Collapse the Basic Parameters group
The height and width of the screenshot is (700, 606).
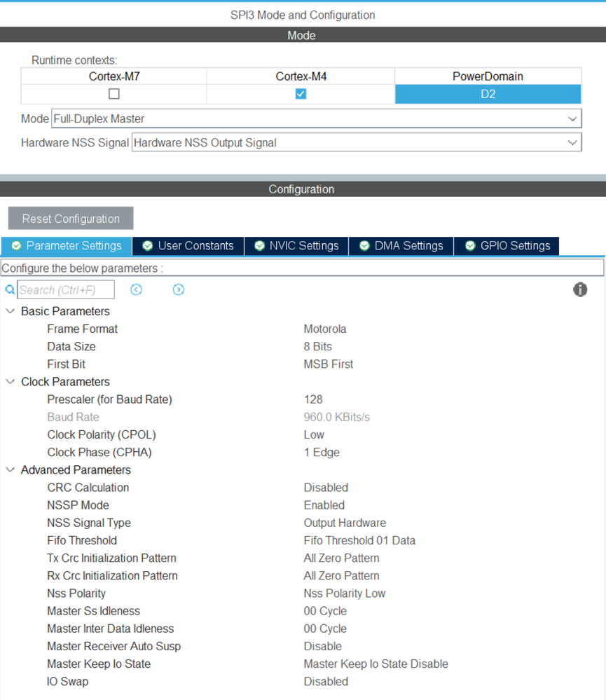point(11,311)
